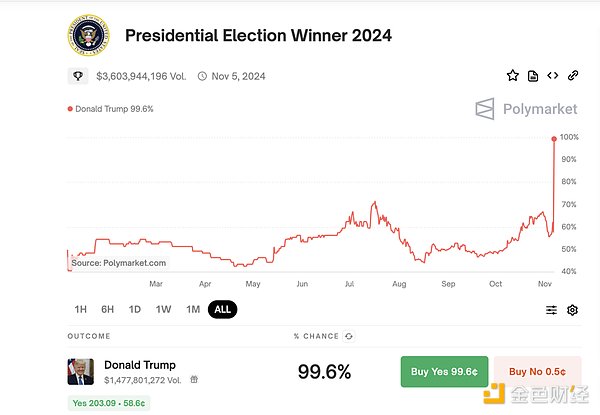Open chart filter sliders icon

(551, 310)
